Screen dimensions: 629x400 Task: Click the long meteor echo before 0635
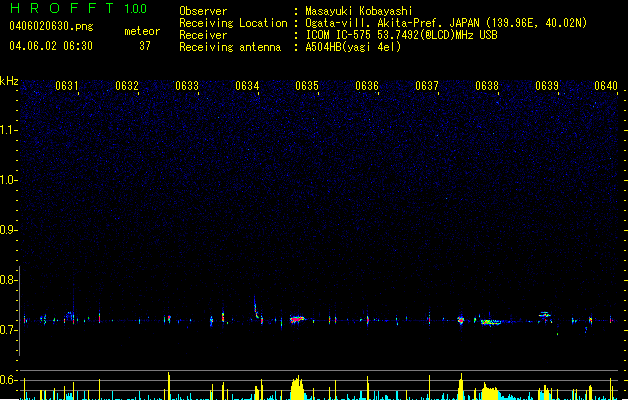(x=297, y=319)
